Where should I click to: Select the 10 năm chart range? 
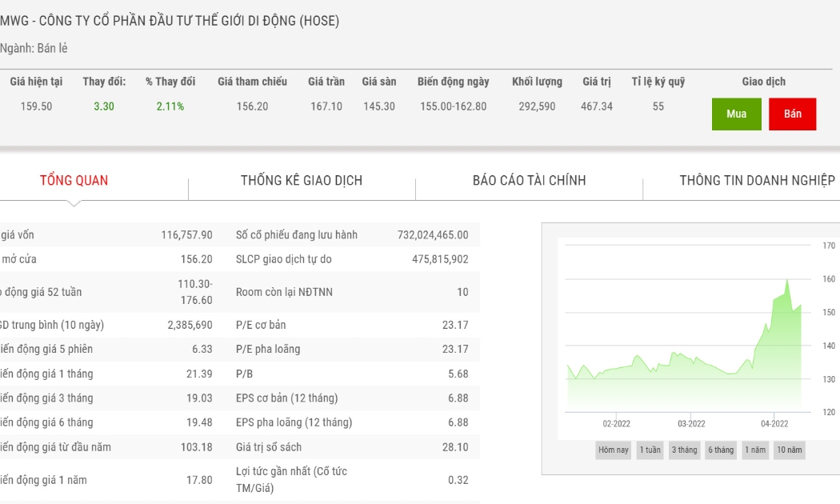pos(789,450)
